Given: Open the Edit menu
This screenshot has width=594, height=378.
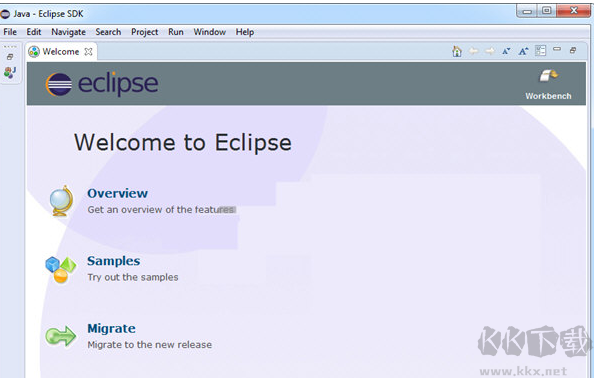Looking at the screenshot, I should 34,32.
